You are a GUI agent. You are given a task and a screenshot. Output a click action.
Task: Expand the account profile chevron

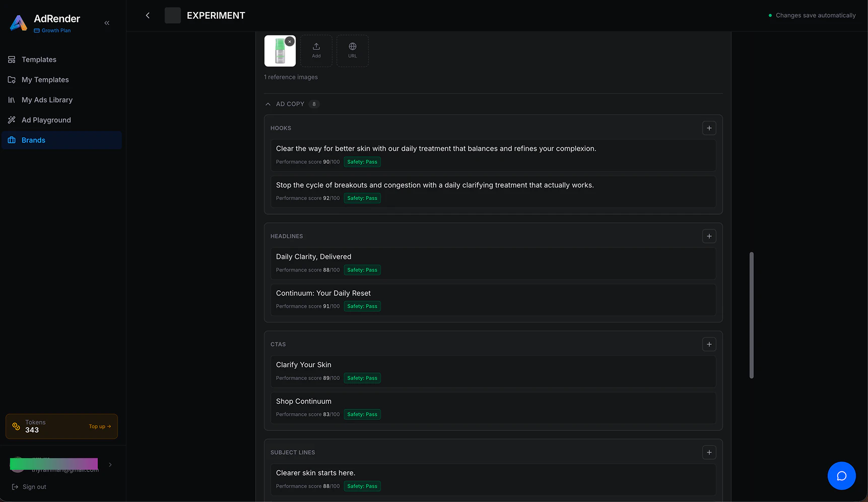click(x=110, y=465)
